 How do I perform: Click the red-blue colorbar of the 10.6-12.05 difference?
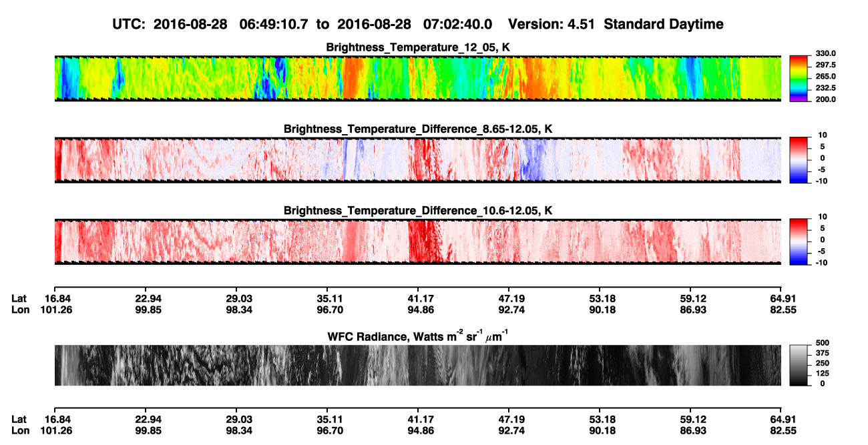point(799,240)
